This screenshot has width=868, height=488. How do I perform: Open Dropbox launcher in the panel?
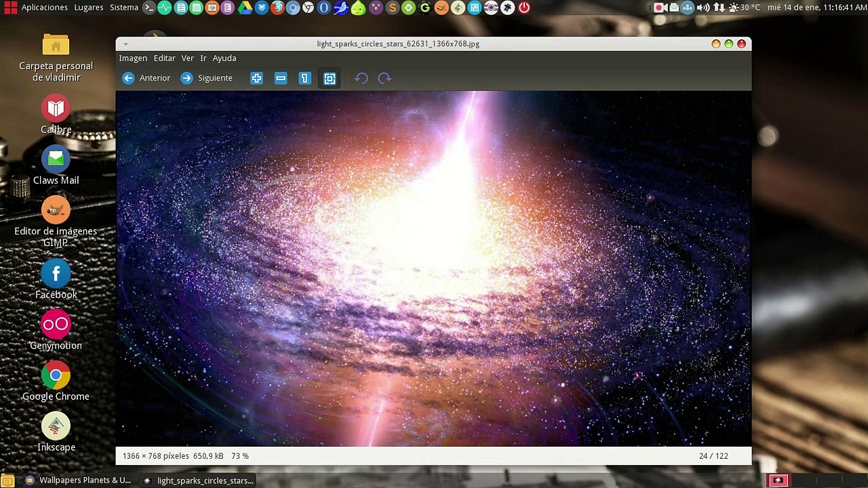pyautogui.click(x=261, y=7)
